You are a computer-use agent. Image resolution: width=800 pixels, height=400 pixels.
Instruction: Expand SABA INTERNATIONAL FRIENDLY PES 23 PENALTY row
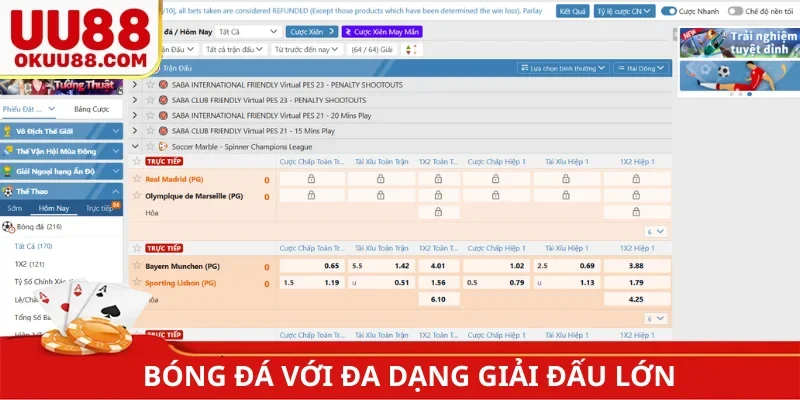[135, 85]
